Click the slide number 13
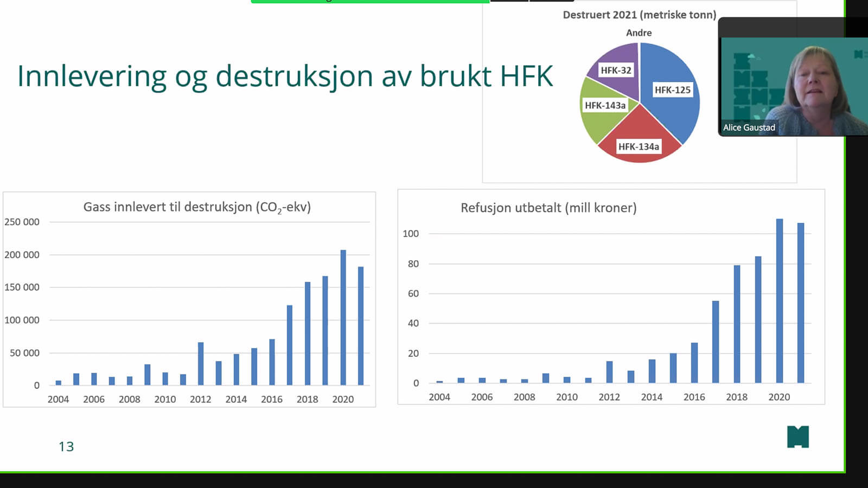The width and height of the screenshot is (868, 488). coord(66,446)
